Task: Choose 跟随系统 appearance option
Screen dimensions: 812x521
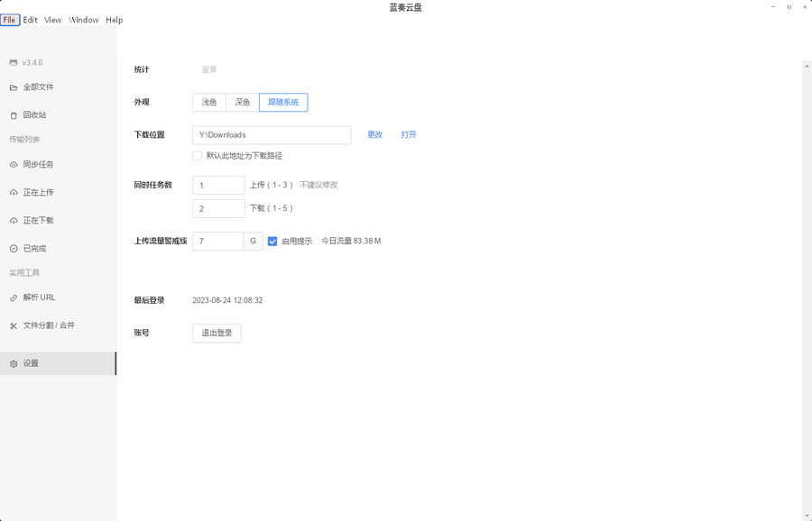Action: [283, 103]
